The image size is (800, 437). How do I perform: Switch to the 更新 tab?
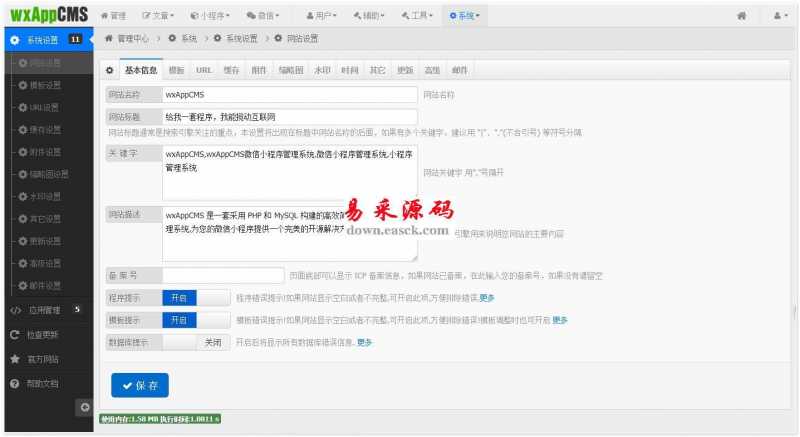point(405,70)
